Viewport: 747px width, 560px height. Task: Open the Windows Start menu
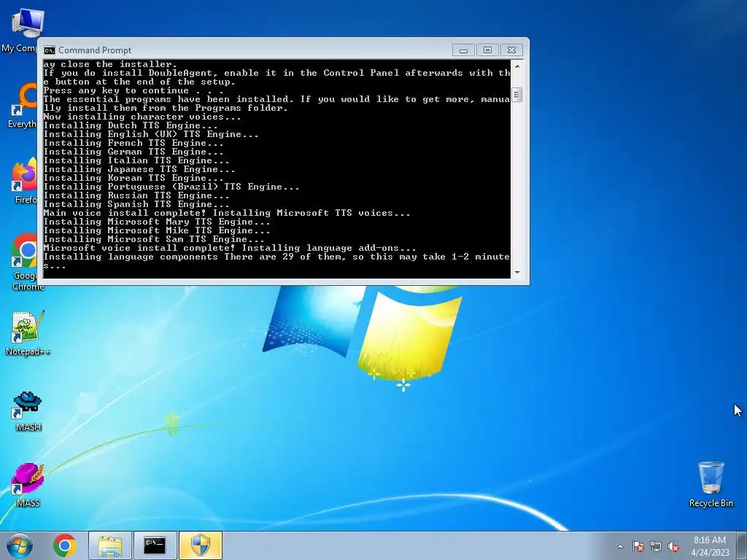[20, 545]
